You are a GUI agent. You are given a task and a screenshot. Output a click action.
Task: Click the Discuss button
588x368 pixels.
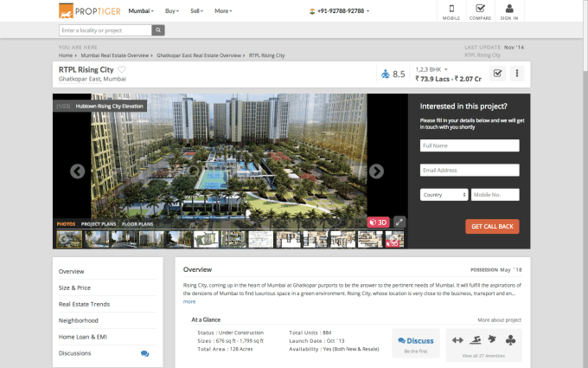tap(416, 340)
